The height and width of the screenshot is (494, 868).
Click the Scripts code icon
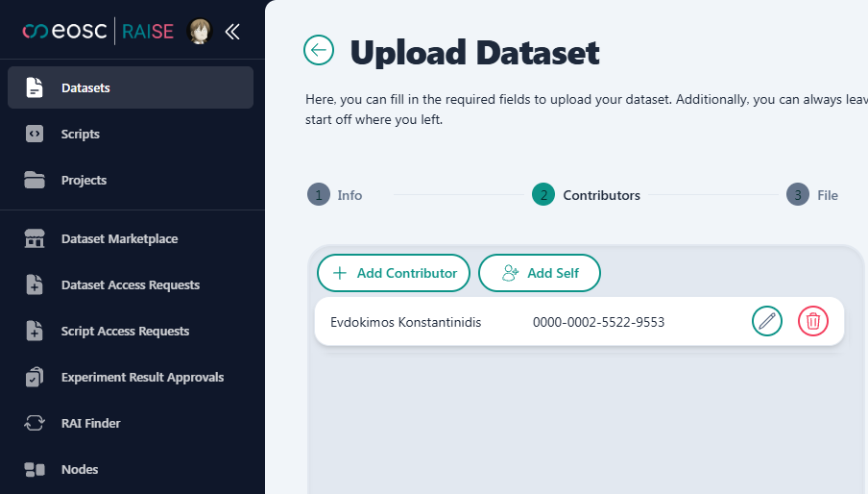[x=35, y=134]
